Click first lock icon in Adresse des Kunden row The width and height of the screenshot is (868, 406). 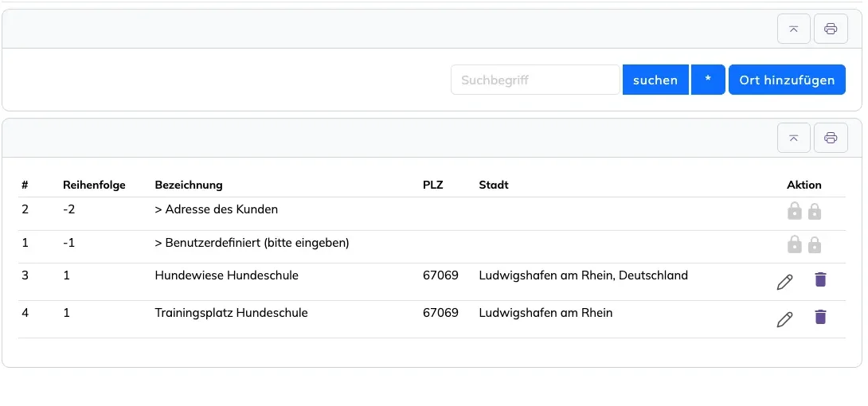click(795, 211)
